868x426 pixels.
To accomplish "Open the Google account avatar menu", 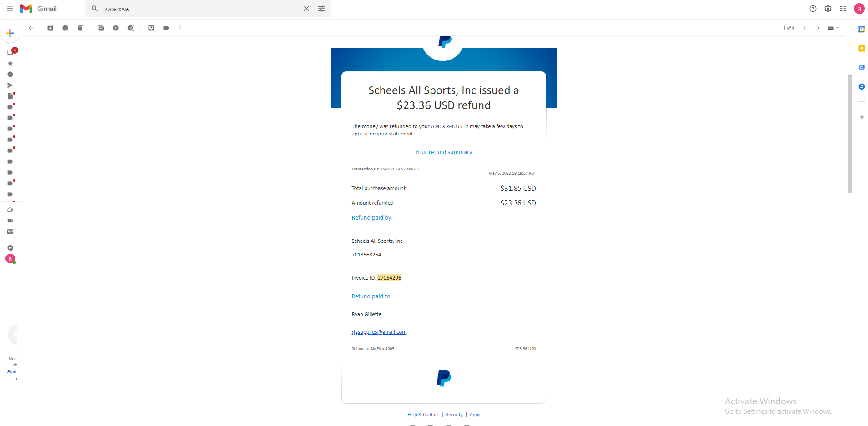I will tap(859, 9).
